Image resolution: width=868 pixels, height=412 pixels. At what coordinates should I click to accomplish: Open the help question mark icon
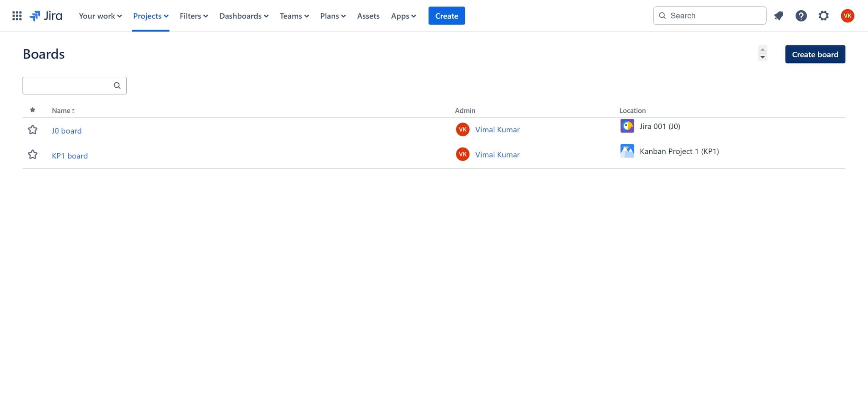pos(801,16)
